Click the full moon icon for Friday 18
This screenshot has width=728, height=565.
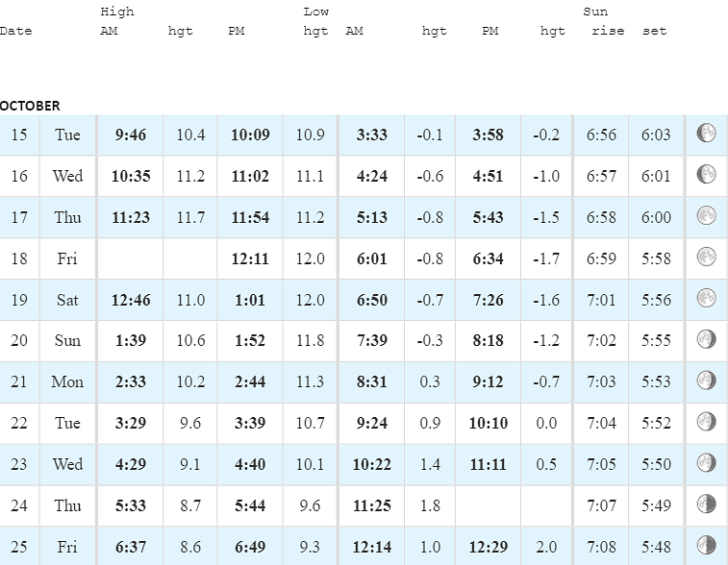[707, 258]
